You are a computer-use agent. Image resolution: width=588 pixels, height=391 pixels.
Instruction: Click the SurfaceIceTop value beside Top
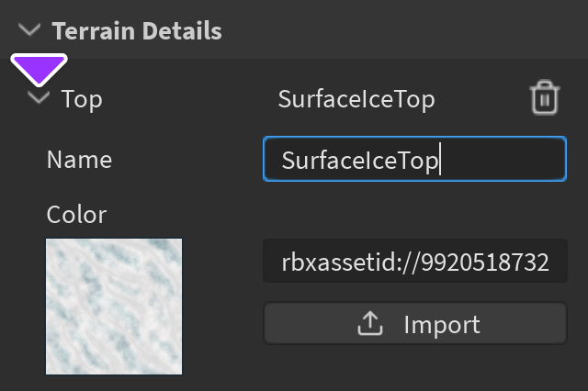coord(356,99)
